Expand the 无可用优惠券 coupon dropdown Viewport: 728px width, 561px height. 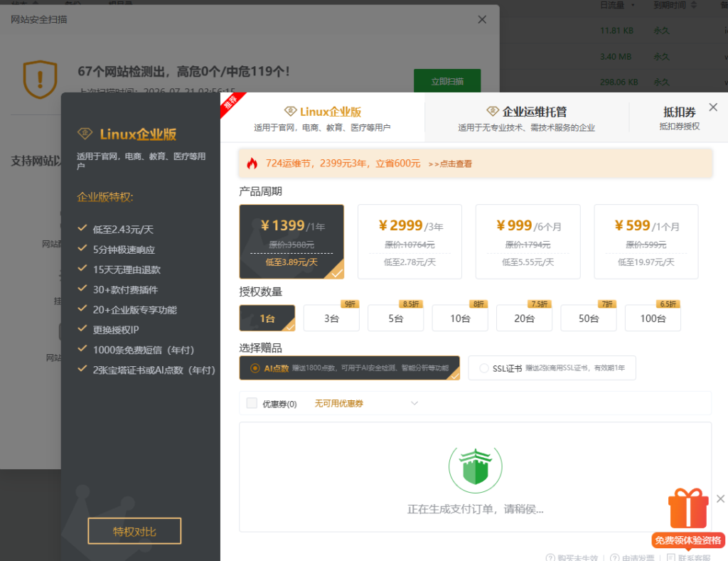(x=366, y=403)
